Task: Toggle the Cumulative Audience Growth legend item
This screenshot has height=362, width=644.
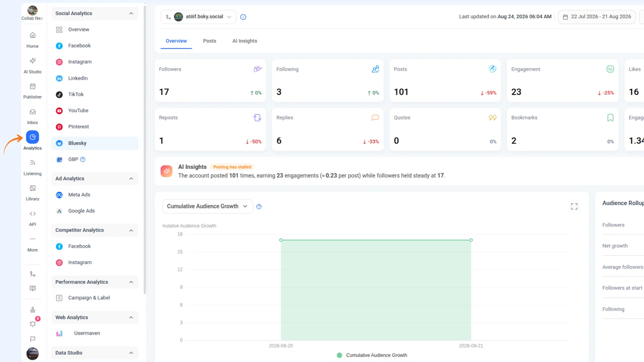Action: point(372,355)
